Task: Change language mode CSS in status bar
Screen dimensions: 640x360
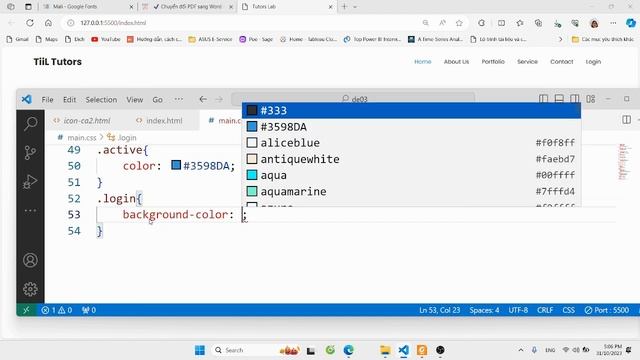Action: pyautogui.click(x=568, y=310)
